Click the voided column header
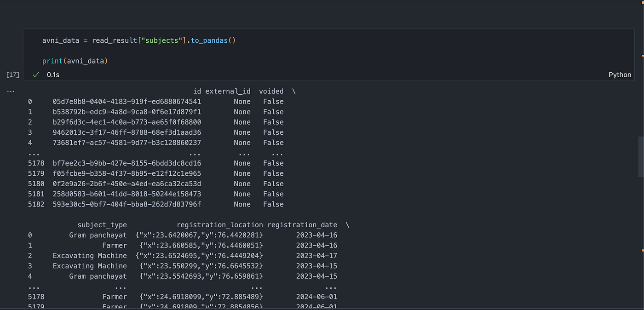The height and width of the screenshot is (310, 644). (271, 91)
